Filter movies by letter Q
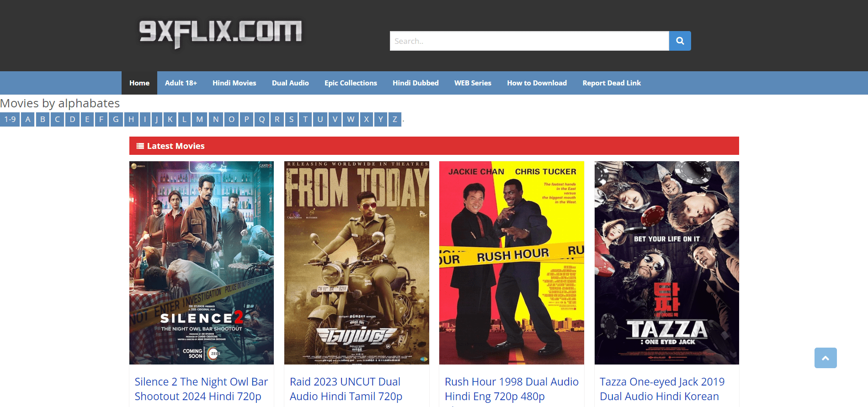Image resolution: width=868 pixels, height=407 pixels. 262,119
